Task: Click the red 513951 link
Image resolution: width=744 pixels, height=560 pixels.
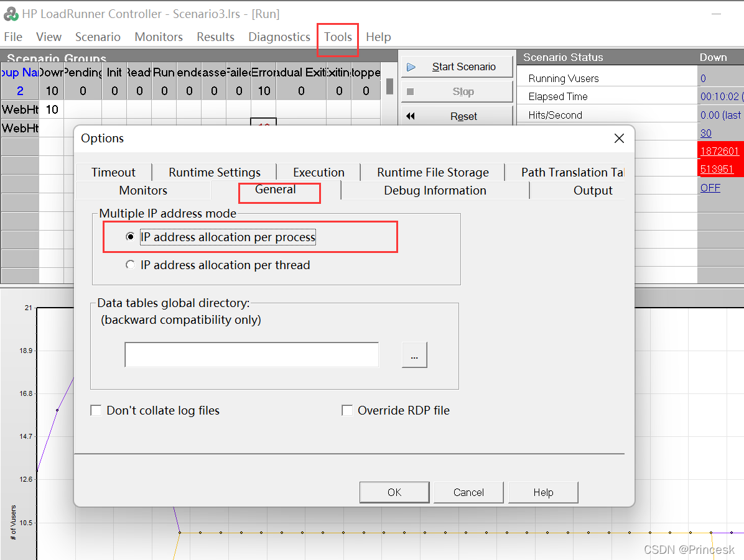Action: (x=717, y=169)
